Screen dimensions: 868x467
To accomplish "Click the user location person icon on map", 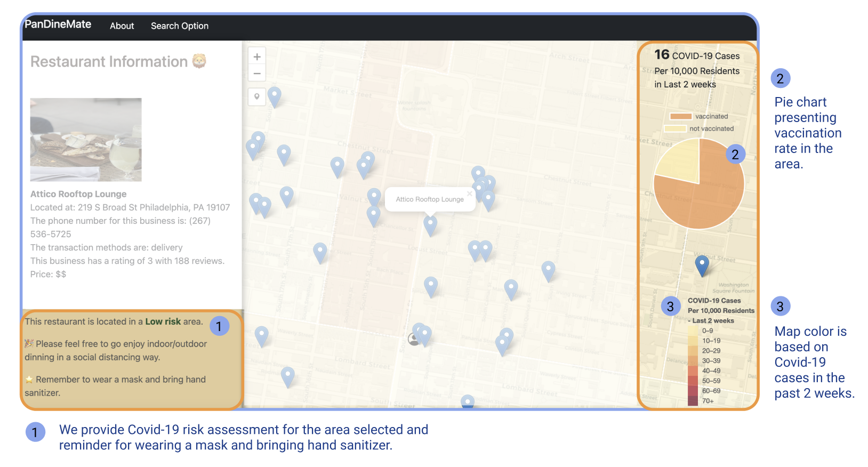I will 413,339.
